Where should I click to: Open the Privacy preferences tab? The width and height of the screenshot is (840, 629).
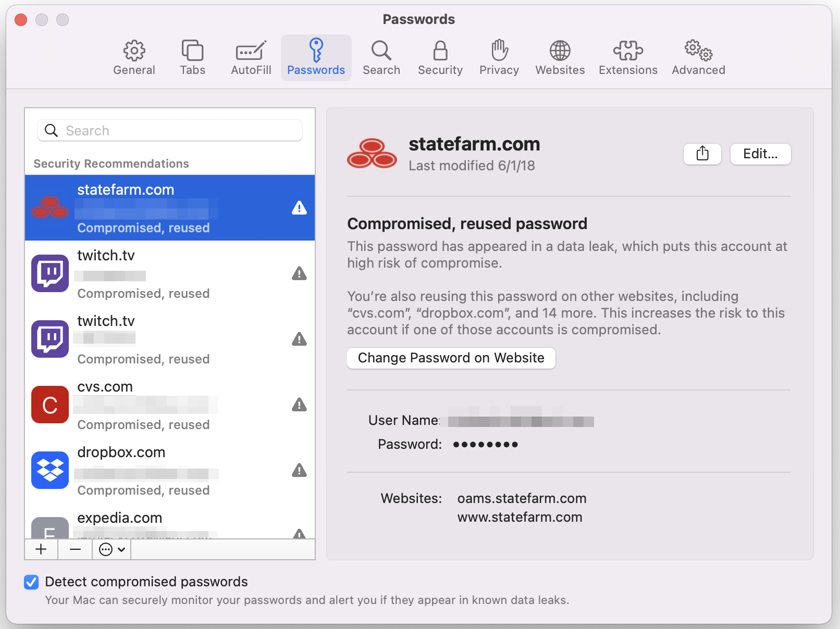pos(499,58)
